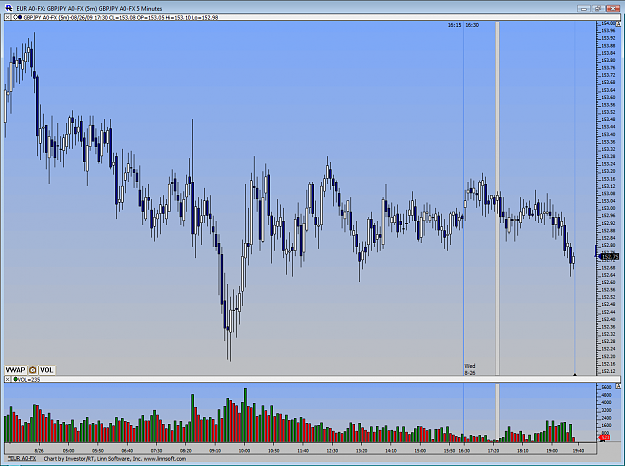Close the GBPJPY price pane with its X box
This screenshot has height=466, width=625.
pos(7,17)
